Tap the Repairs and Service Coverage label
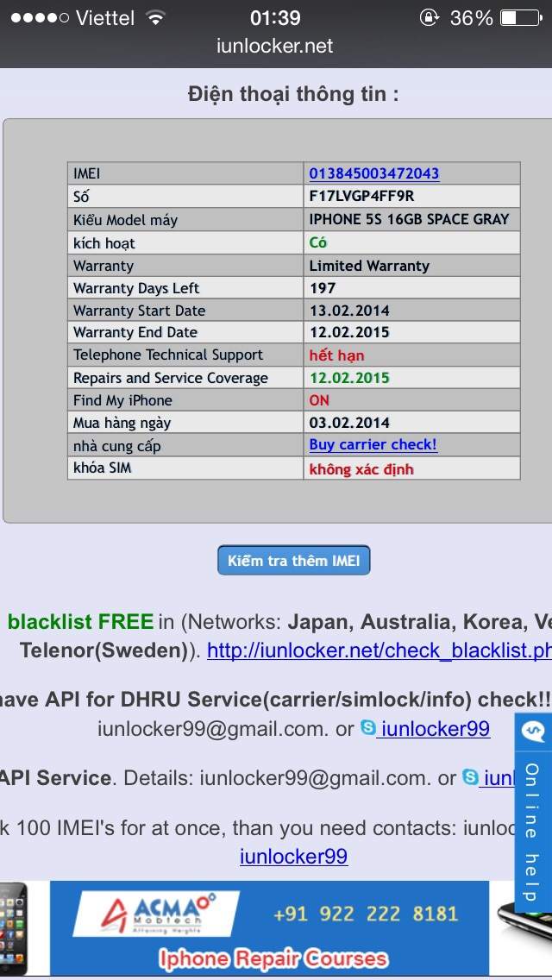Viewport: 552px width, 980px height. tap(171, 378)
